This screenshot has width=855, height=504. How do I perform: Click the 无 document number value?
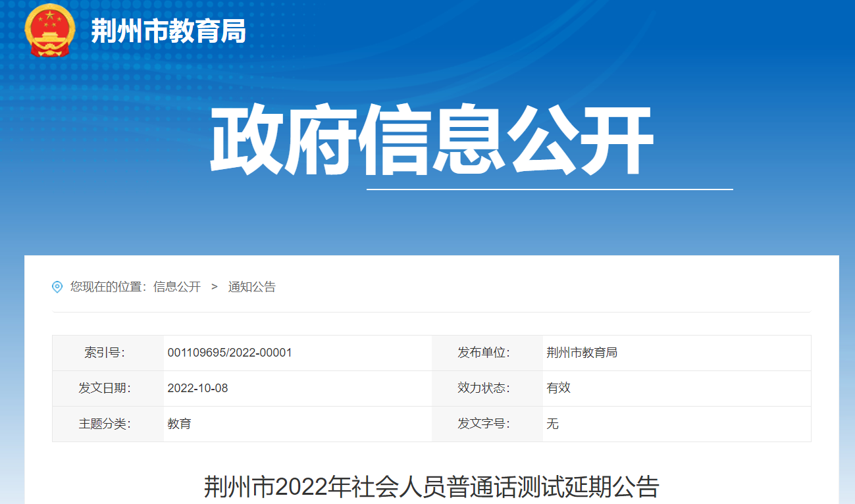(x=552, y=424)
